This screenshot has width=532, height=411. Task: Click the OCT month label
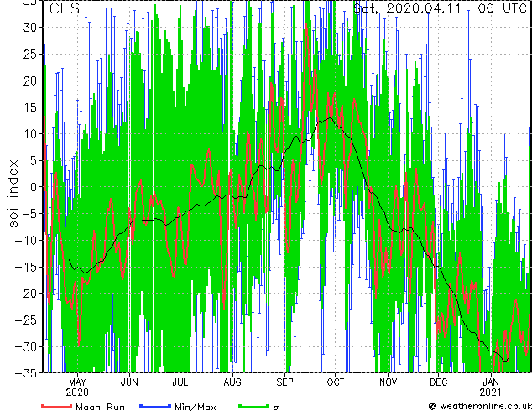click(x=335, y=382)
